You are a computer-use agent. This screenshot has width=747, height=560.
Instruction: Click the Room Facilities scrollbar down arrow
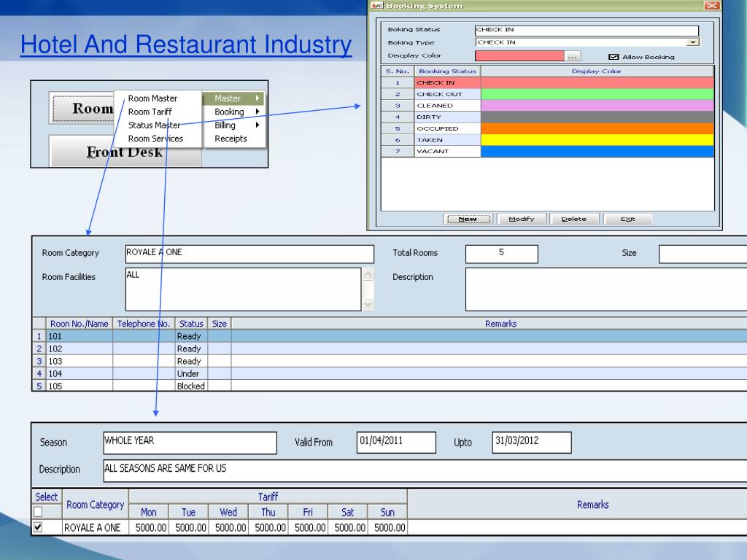[x=368, y=305]
